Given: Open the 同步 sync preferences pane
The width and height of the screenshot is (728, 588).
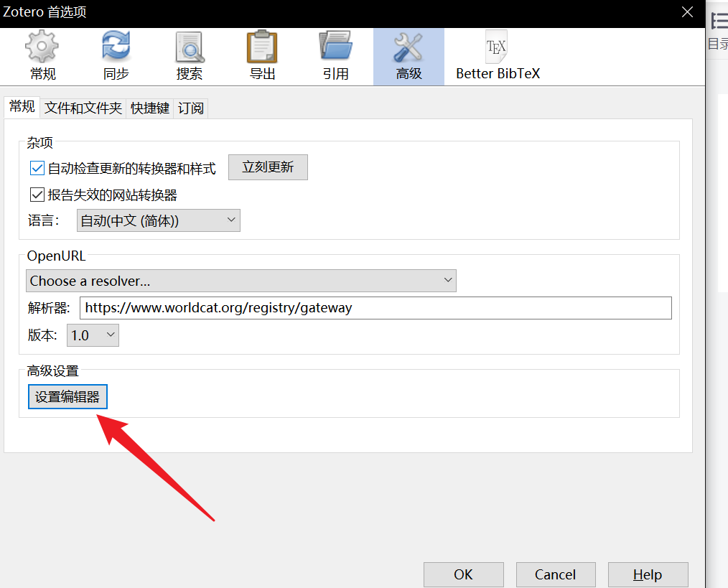Looking at the screenshot, I should tap(116, 57).
